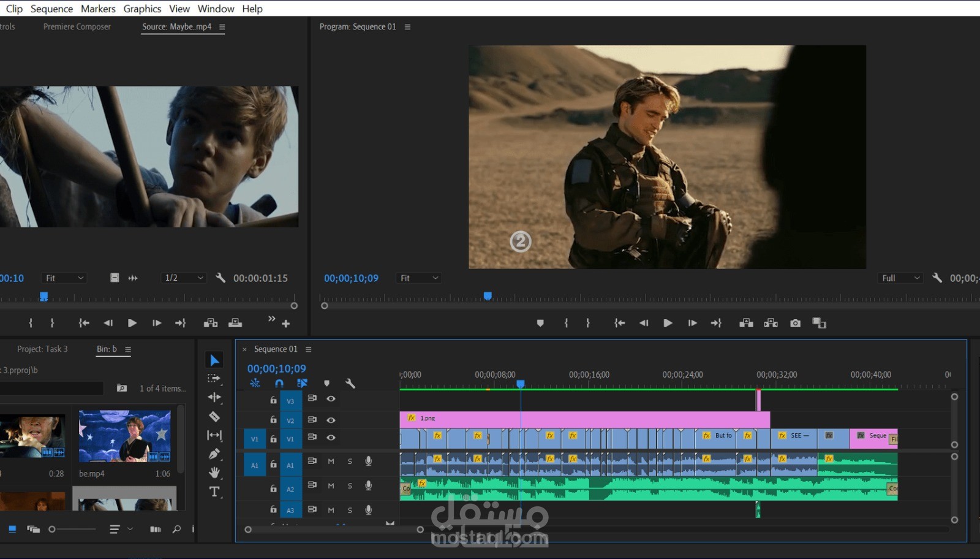Image resolution: width=980 pixels, height=559 pixels.
Task: Select the Type tool
Action: pyautogui.click(x=214, y=492)
